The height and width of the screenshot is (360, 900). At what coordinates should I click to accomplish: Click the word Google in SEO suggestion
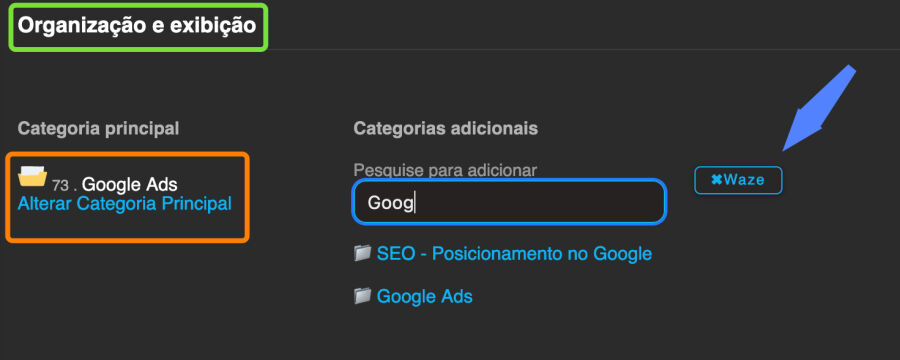[622, 253]
